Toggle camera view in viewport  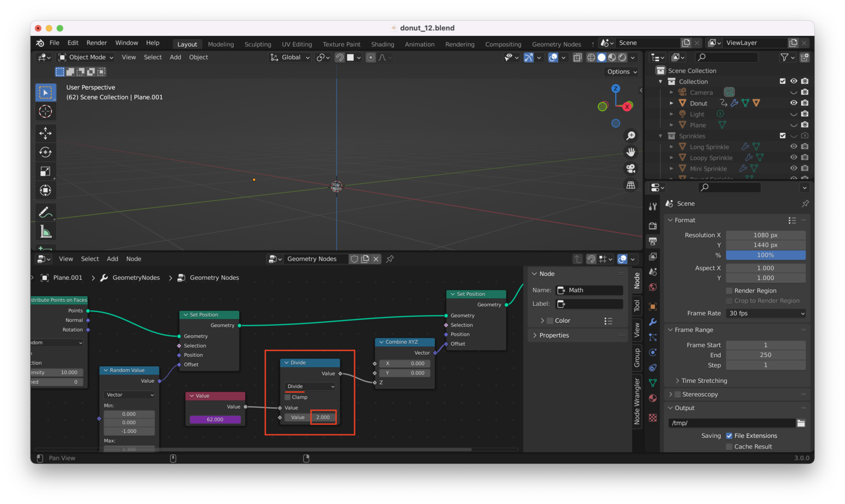pyautogui.click(x=630, y=169)
